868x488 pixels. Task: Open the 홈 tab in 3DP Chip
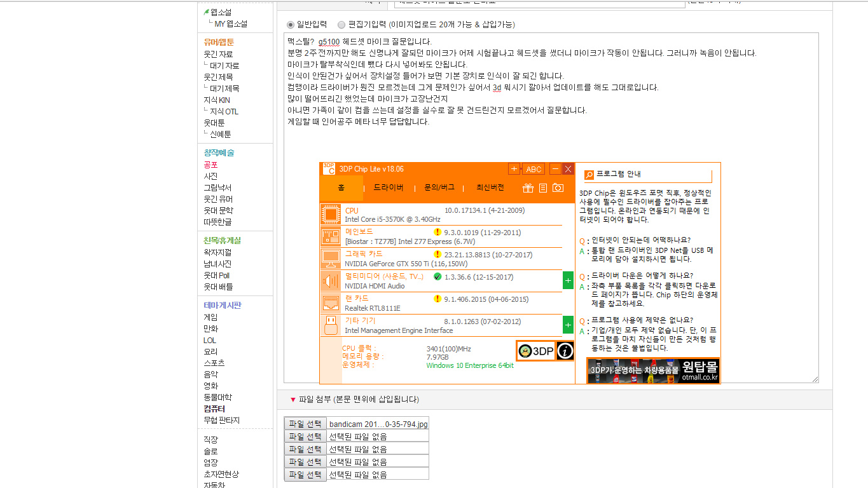click(341, 188)
